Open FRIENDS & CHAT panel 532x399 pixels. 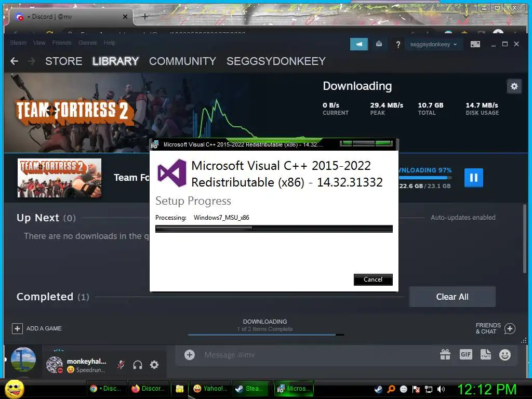[495, 328]
